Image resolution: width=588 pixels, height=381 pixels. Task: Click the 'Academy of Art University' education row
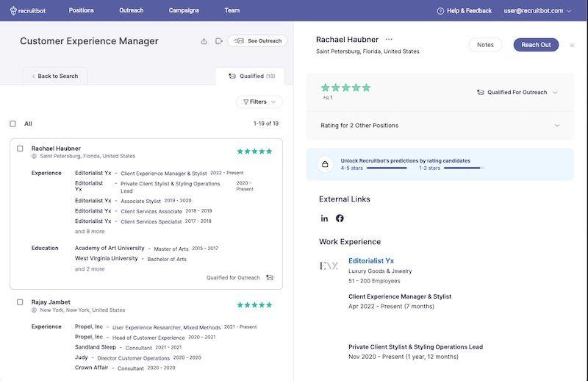click(x=146, y=248)
